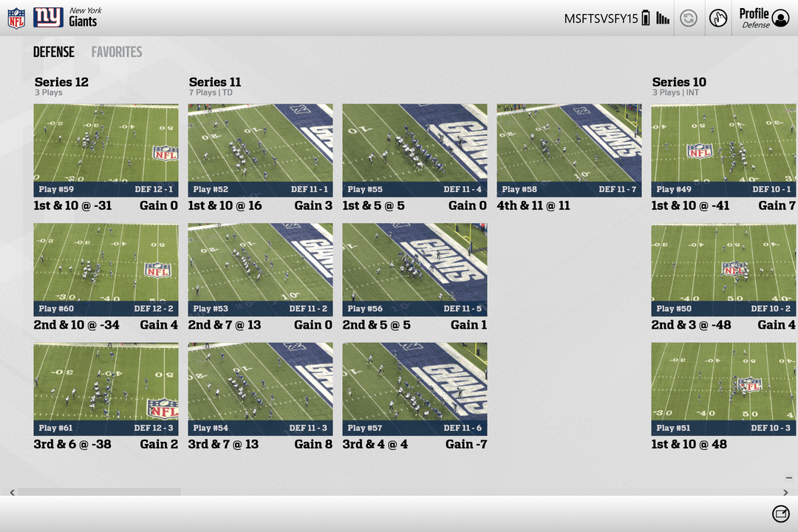Click the New York Giants team logo
The image size is (798, 532).
(48, 17)
